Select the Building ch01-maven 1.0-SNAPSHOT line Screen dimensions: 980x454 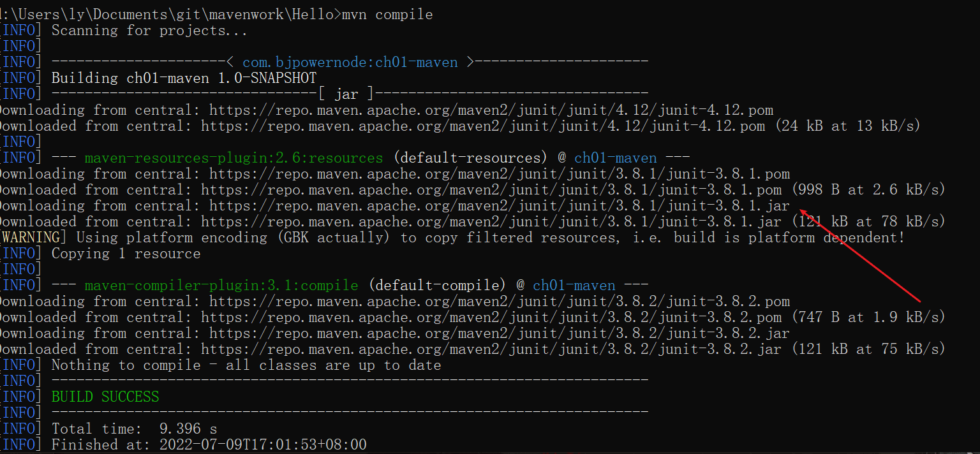coord(184,78)
